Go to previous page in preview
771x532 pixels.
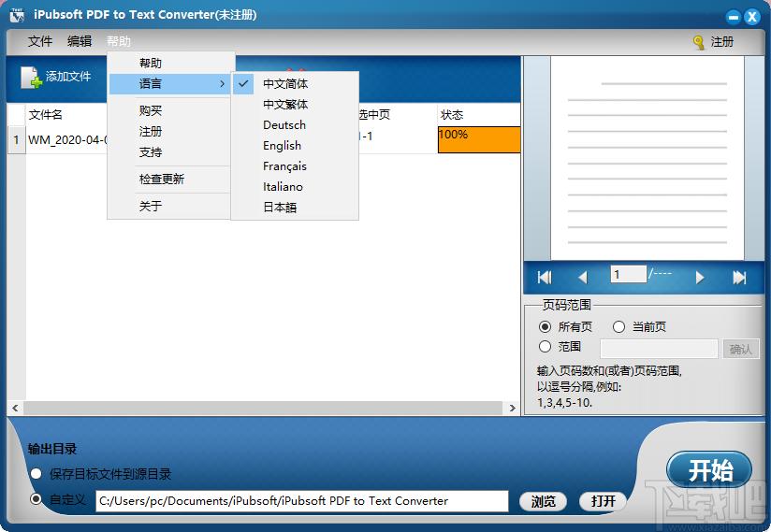tap(583, 278)
